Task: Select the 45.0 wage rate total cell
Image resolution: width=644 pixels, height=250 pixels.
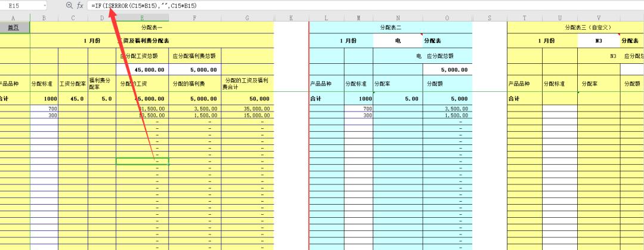Action: click(x=73, y=98)
